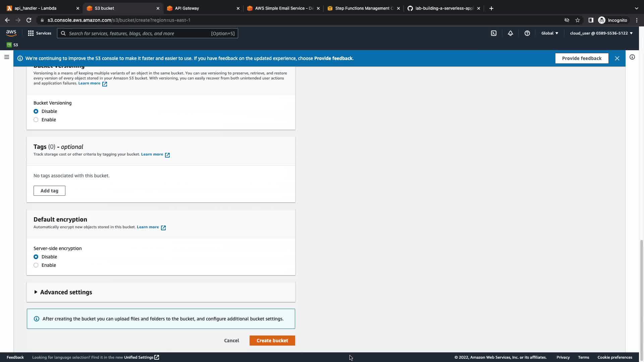Click the AWS services search field

[x=138, y=34]
